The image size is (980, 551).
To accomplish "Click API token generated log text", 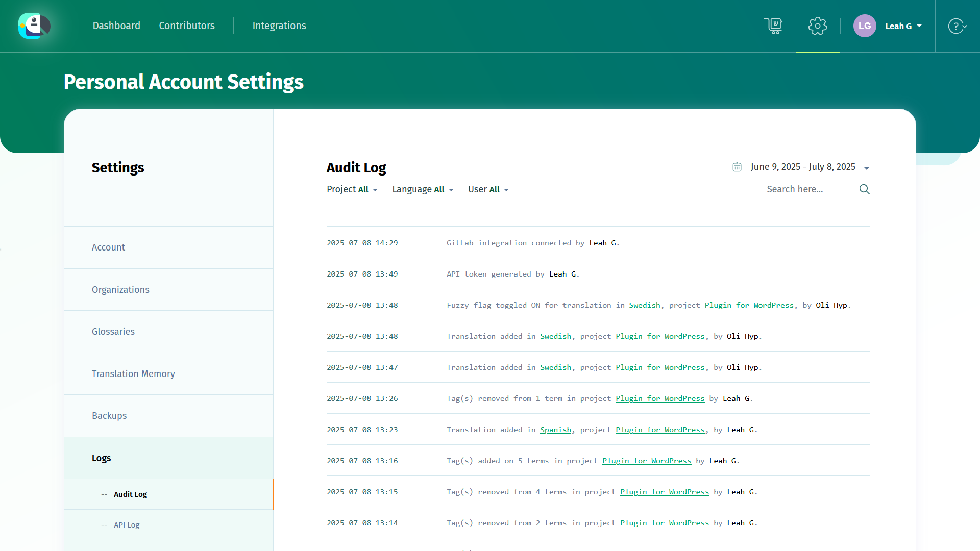I will point(513,274).
